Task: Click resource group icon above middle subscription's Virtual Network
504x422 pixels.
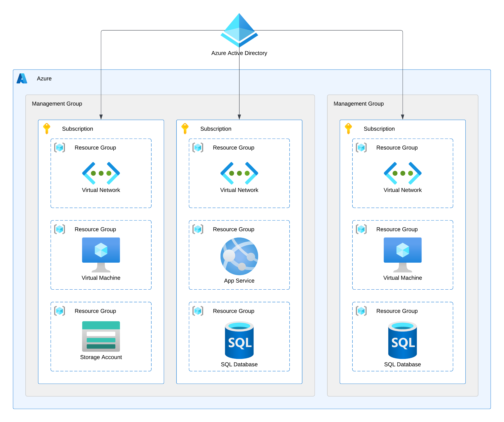Action: pos(198,147)
